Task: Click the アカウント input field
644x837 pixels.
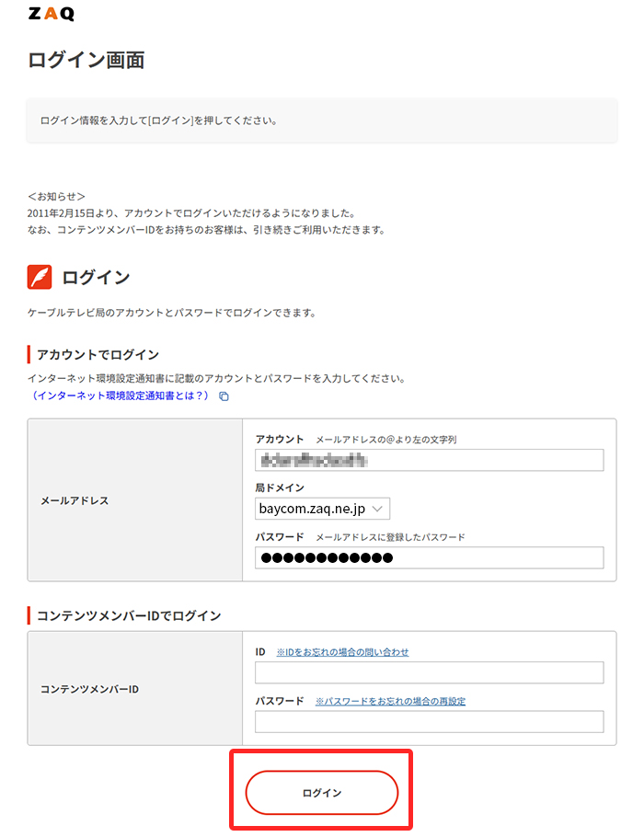Action: (x=430, y=460)
